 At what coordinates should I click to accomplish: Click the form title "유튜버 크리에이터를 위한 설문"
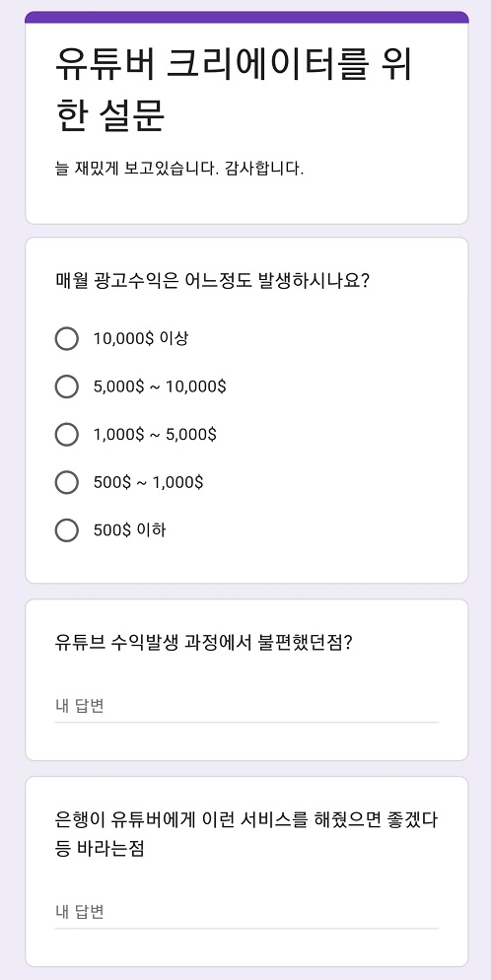235,90
